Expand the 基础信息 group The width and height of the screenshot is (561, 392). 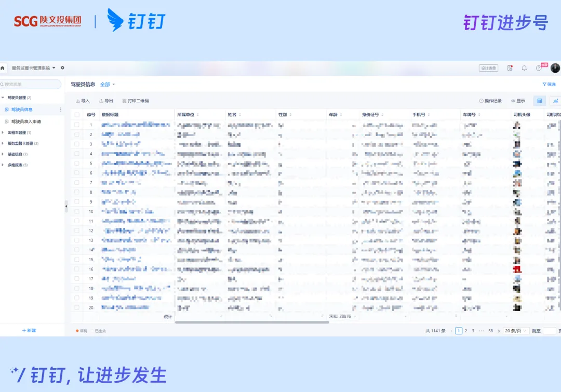click(3, 154)
